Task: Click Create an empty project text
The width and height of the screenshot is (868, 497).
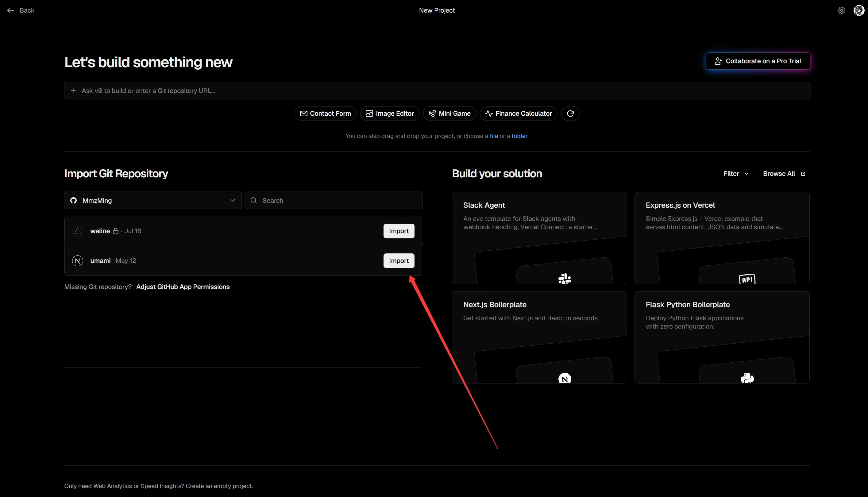Action: pos(219,486)
